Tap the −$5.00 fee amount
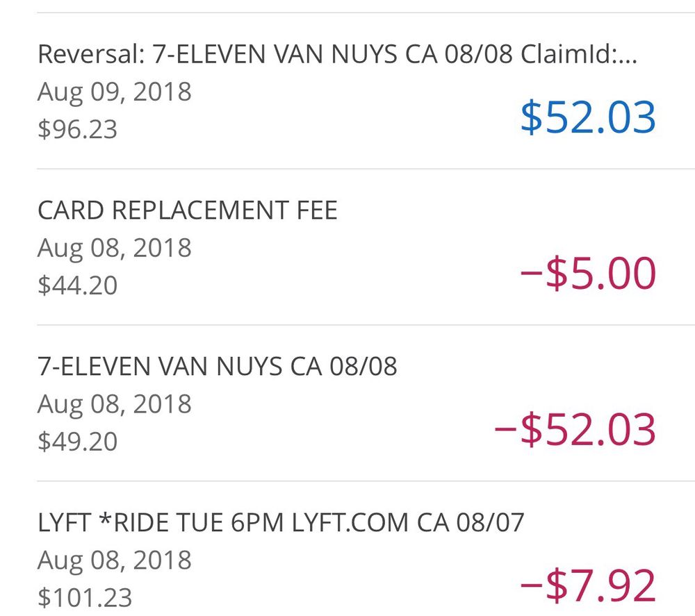Screen dimensions: 695x616 (x=588, y=273)
